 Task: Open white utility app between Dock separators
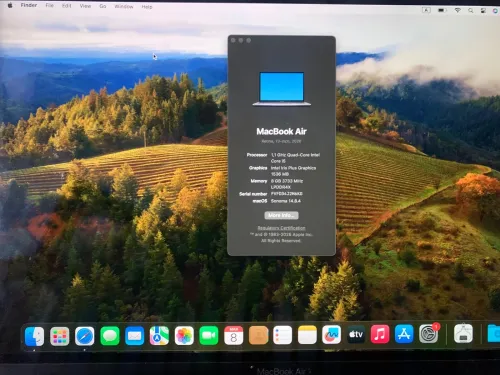pos(463,333)
